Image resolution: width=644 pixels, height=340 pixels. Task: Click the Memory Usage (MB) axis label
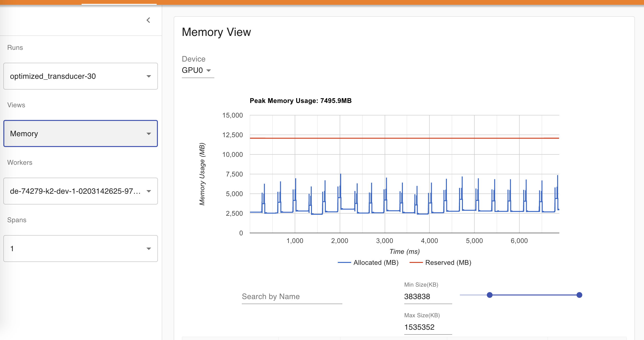(202, 174)
